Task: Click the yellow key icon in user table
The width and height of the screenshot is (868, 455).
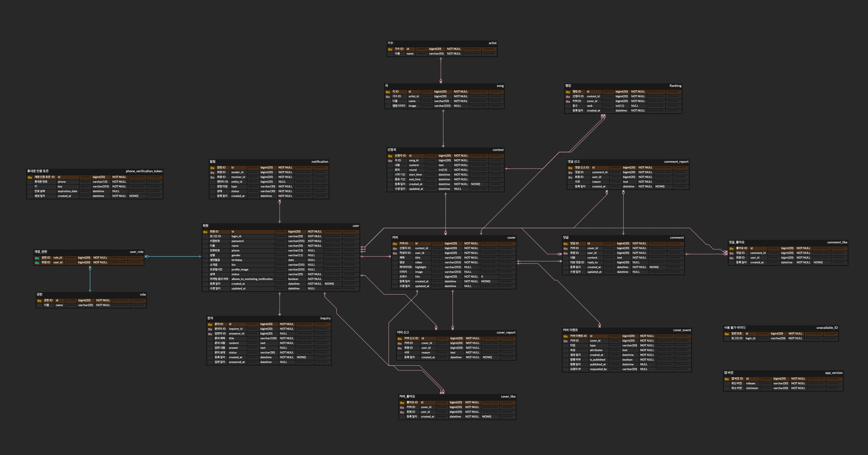Action: coord(205,232)
